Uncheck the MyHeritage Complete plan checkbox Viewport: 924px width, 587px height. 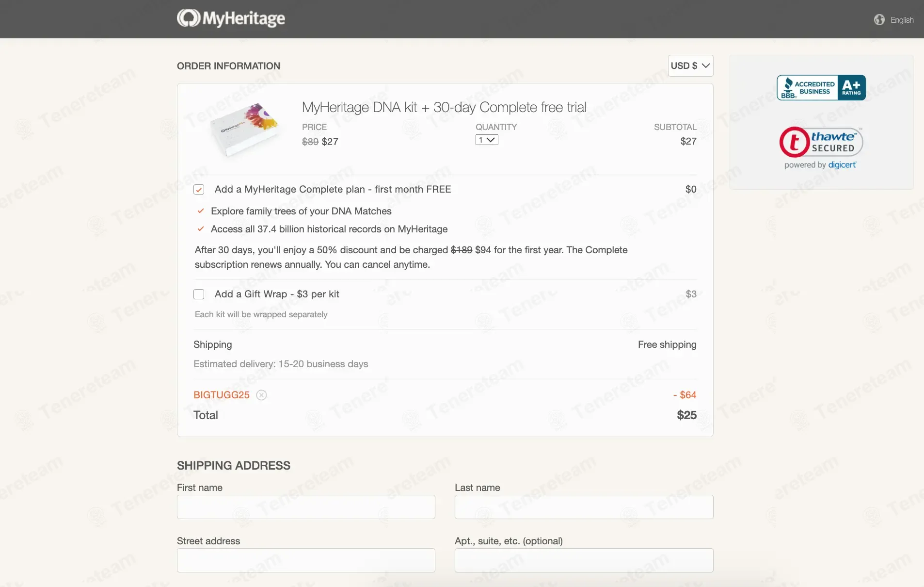point(199,190)
